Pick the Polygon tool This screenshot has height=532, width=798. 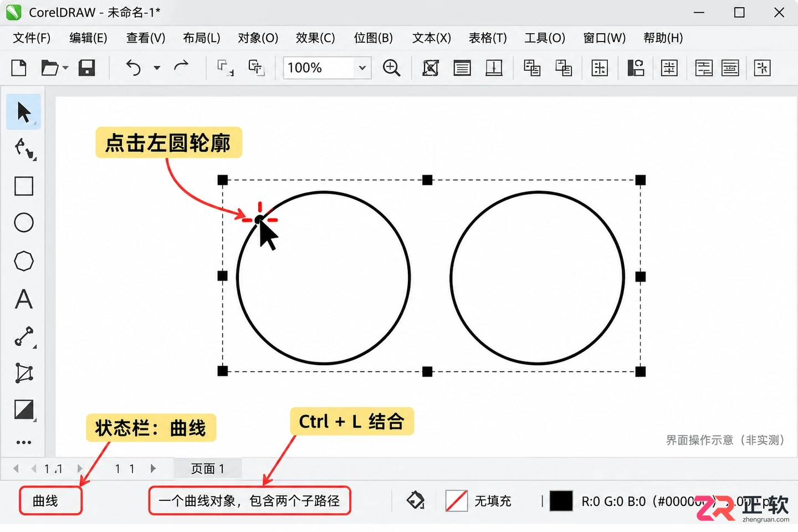tap(24, 261)
